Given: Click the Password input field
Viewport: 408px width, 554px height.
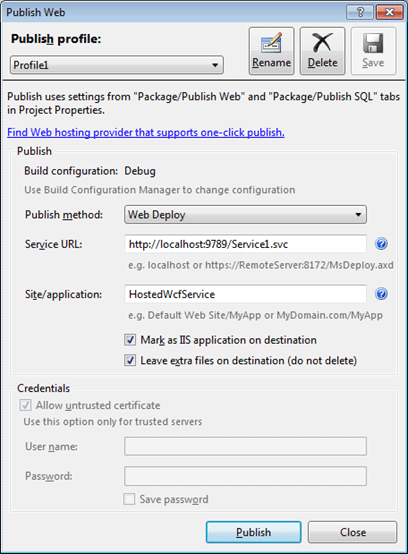Looking at the screenshot, I should click(x=246, y=476).
